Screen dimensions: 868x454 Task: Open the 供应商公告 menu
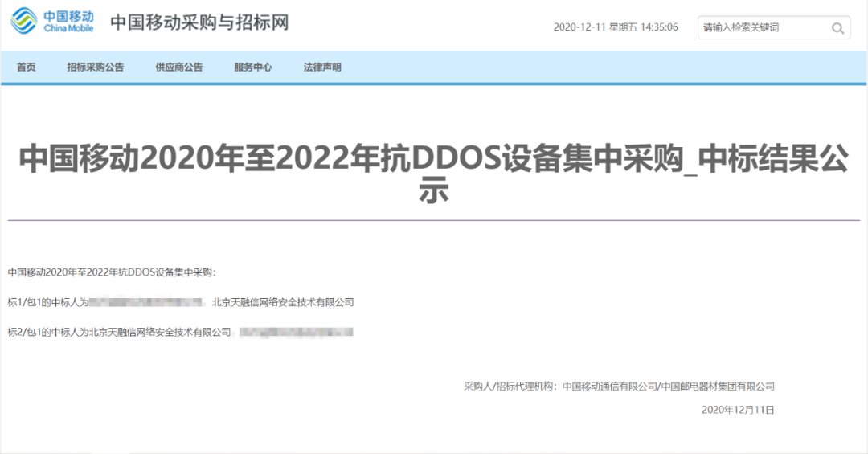click(178, 67)
